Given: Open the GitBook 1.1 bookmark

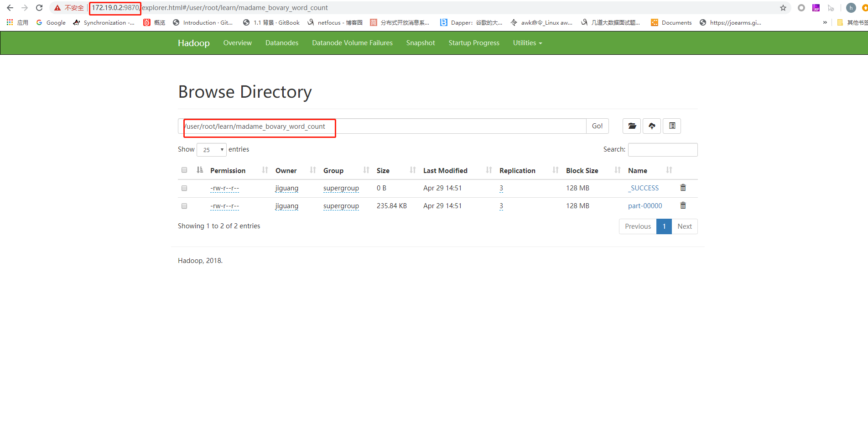Looking at the screenshot, I should [x=271, y=22].
